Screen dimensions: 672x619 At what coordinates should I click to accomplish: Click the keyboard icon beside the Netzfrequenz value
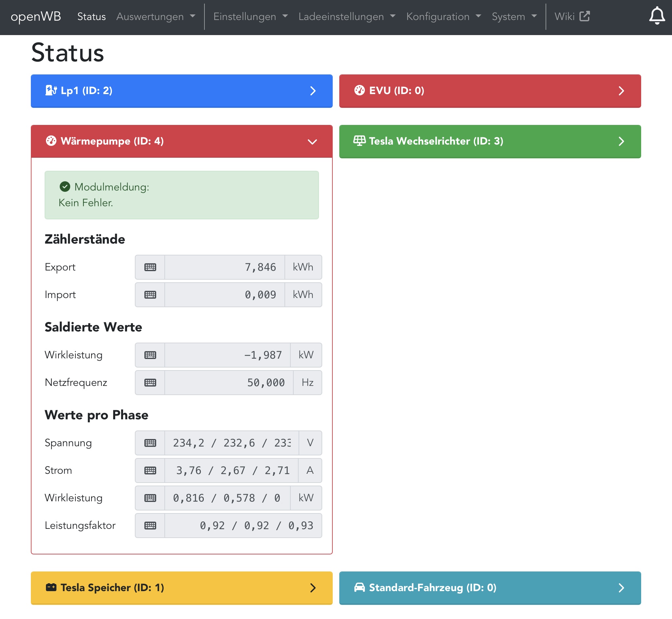click(150, 383)
